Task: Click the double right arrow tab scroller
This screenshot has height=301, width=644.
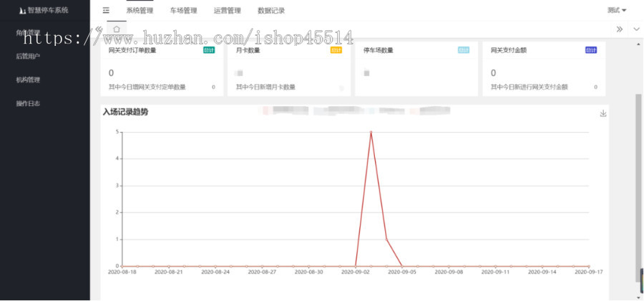Action: [x=620, y=29]
